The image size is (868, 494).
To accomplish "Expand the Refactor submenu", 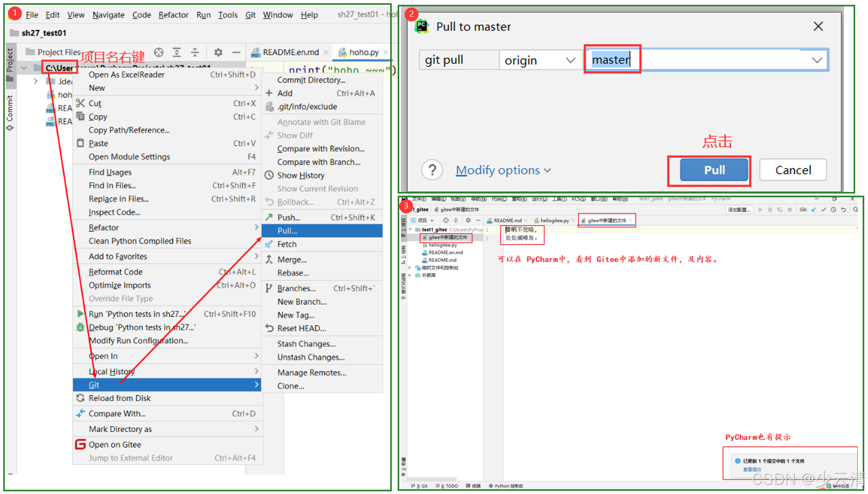I will [167, 228].
